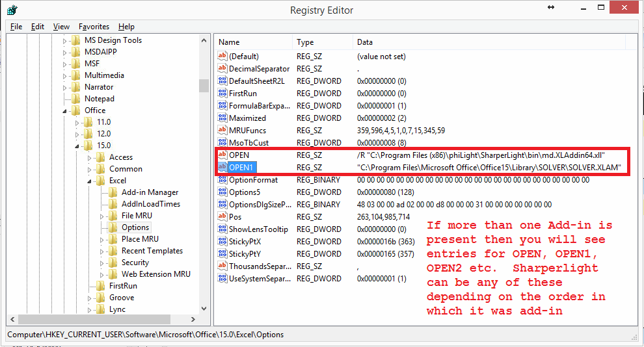Collapse the 15.0 key node
Viewport: 644px width, 347px height.
(x=77, y=146)
